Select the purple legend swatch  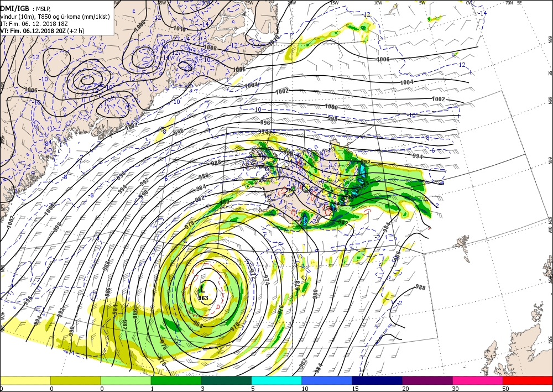coord(427,380)
